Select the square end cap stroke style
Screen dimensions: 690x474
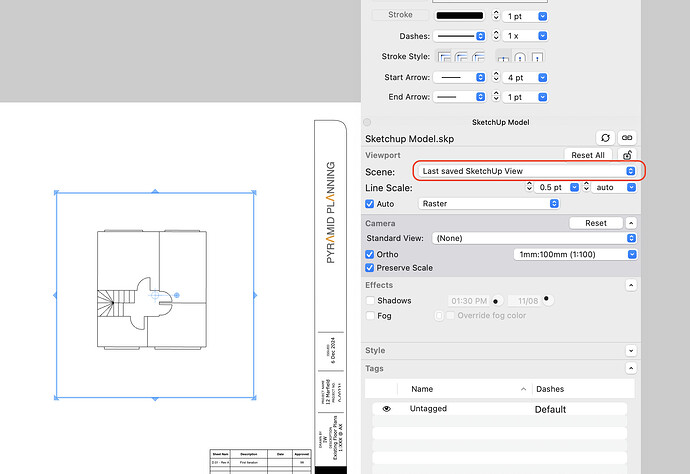point(537,57)
